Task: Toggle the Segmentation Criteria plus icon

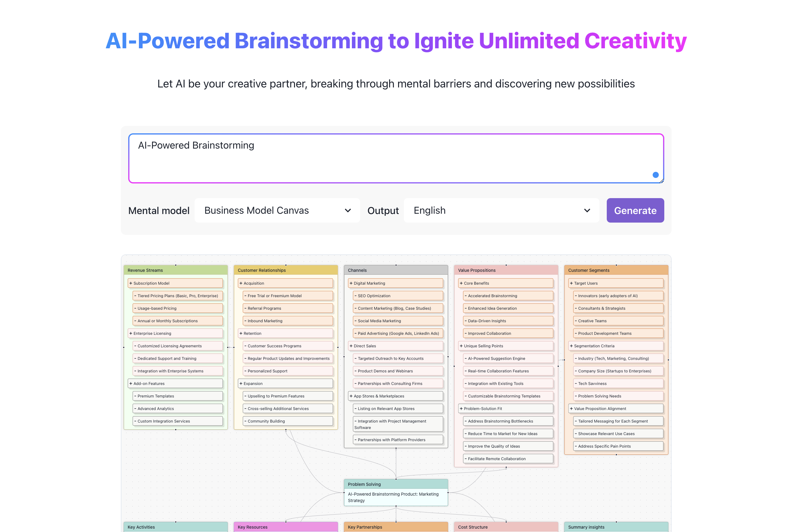Action: click(571, 346)
